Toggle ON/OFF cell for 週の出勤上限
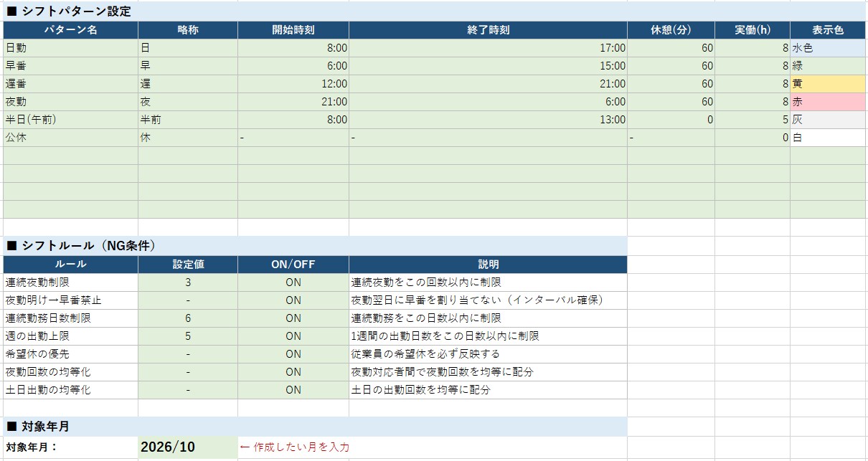Viewport: 868px width, 461px height. pos(293,336)
